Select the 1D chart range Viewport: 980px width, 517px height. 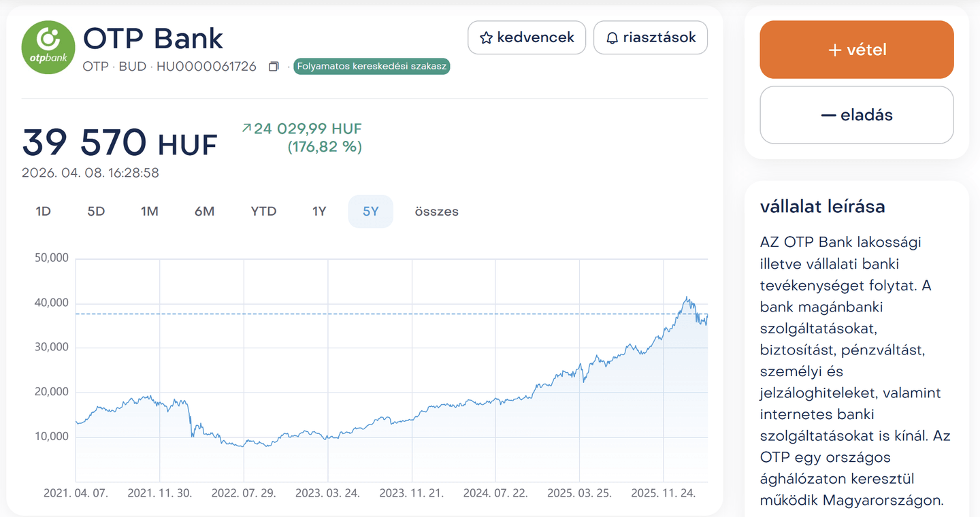coord(44,212)
